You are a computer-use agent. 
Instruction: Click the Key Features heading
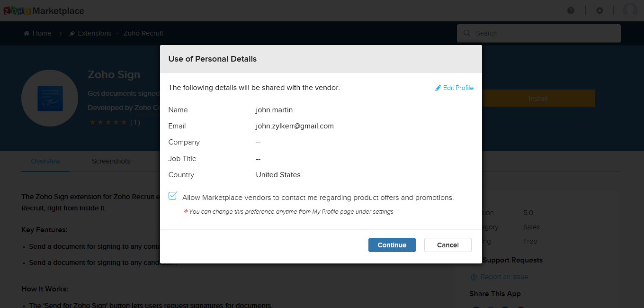(x=45, y=230)
